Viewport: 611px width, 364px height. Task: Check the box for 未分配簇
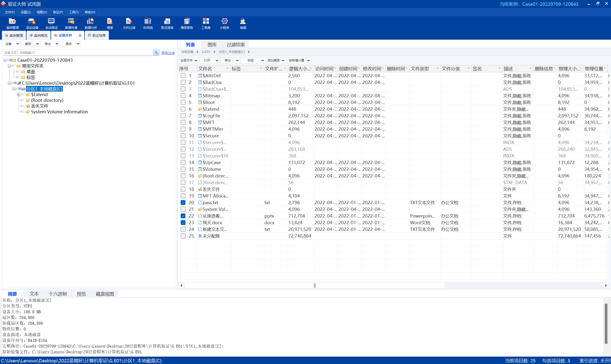point(183,236)
